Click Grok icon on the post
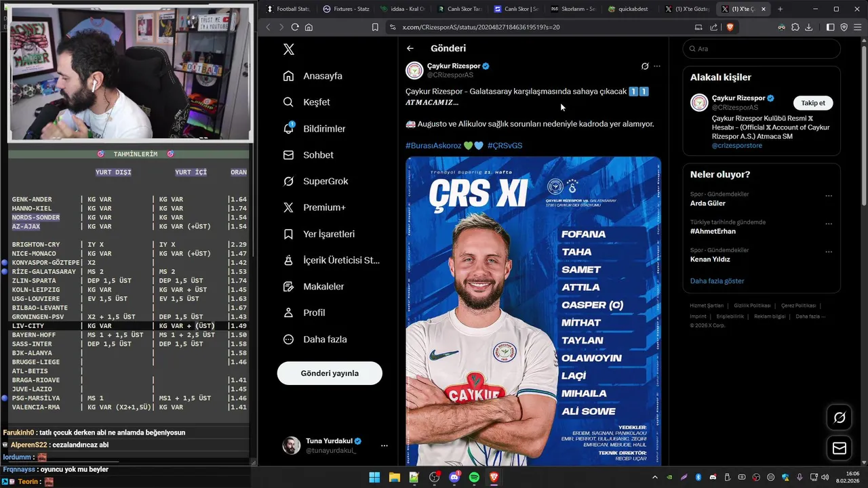This screenshot has height=488, width=868. click(645, 66)
